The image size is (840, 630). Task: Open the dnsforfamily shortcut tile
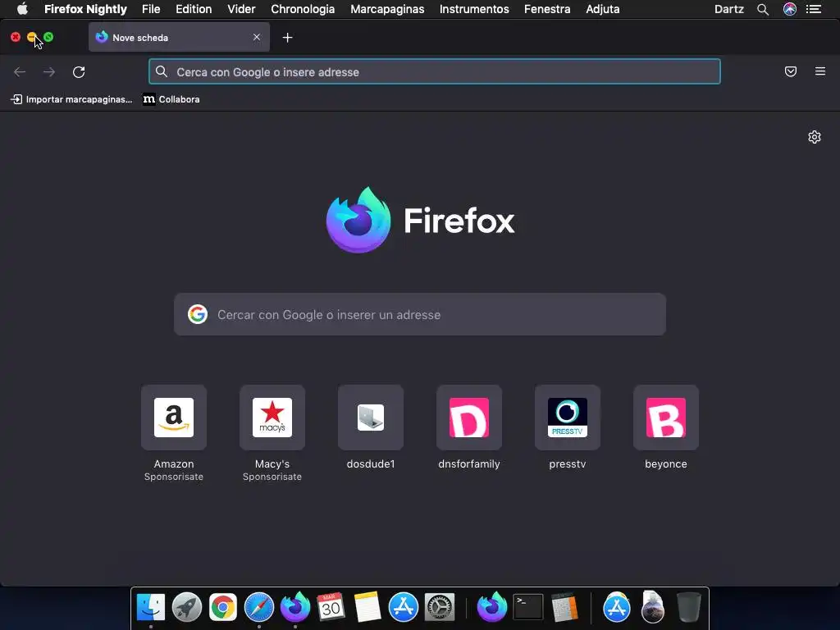click(x=469, y=418)
